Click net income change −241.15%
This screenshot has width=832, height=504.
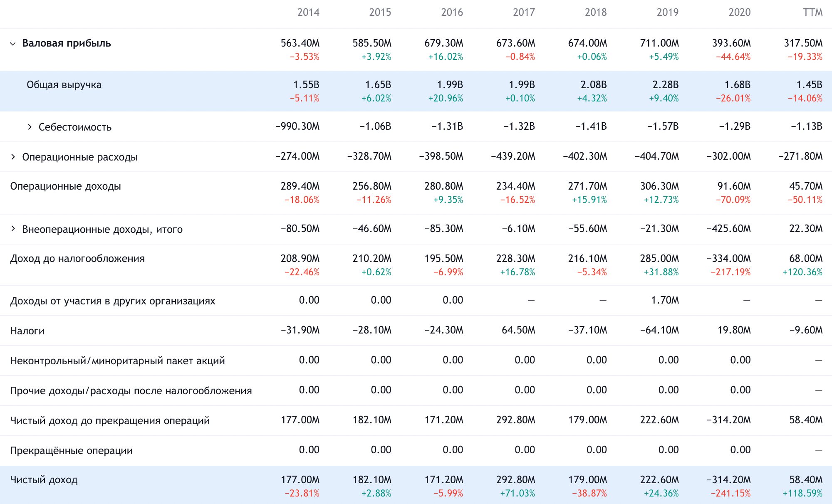730,494
